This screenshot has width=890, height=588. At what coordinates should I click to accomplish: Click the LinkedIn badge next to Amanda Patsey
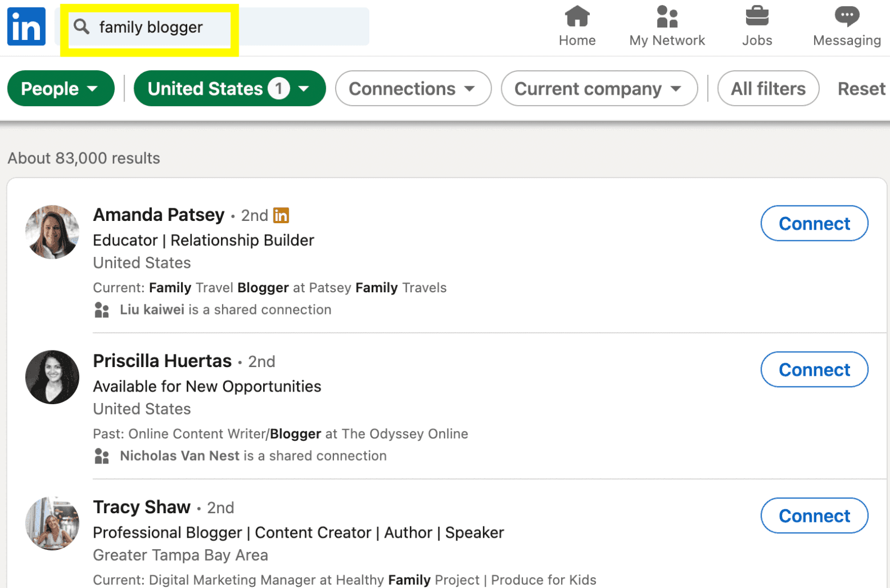[281, 215]
